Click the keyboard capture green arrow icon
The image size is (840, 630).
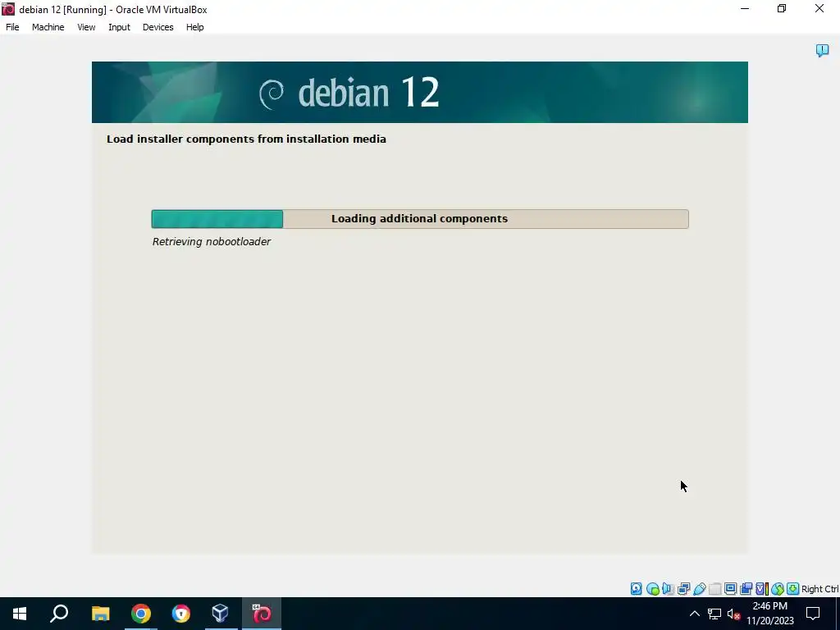tap(793, 589)
